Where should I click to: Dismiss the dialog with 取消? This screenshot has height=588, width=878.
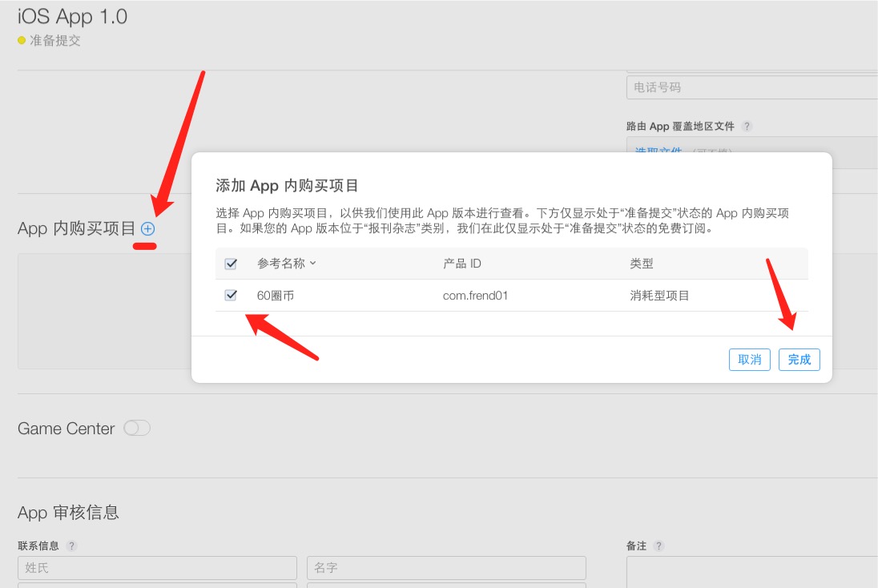[x=749, y=360]
